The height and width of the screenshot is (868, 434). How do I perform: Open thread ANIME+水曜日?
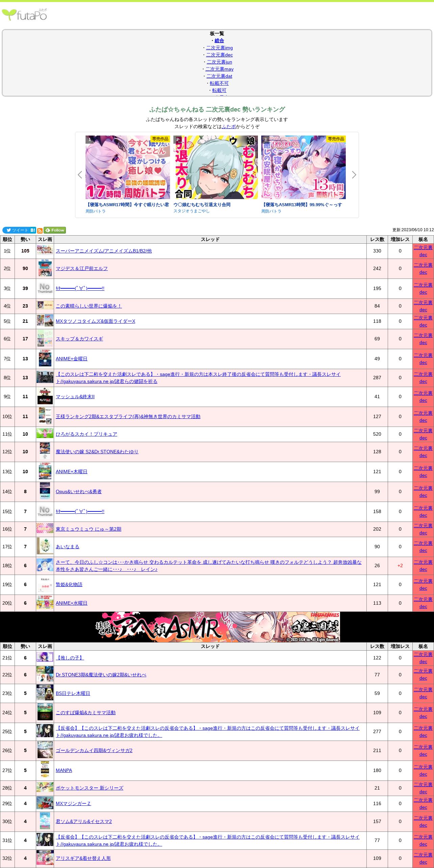pyautogui.click(x=72, y=603)
